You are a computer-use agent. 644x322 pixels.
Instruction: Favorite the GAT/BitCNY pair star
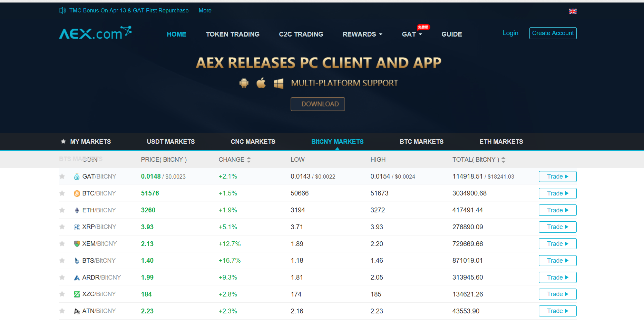click(x=62, y=177)
